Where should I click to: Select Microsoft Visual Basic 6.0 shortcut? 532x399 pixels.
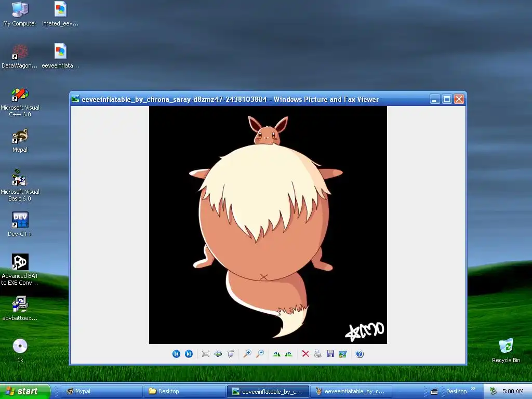point(20,186)
